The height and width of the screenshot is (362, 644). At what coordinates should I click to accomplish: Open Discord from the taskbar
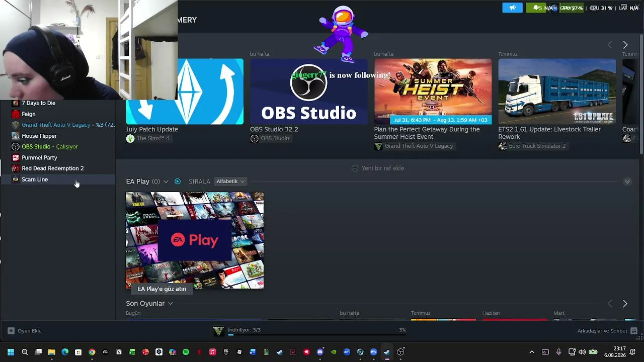pyautogui.click(x=320, y=352)
